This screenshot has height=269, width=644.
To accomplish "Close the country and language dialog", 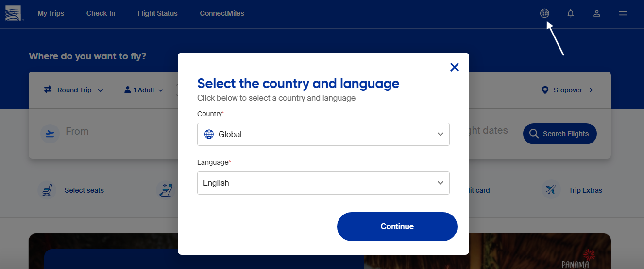I will click(455, 67).
